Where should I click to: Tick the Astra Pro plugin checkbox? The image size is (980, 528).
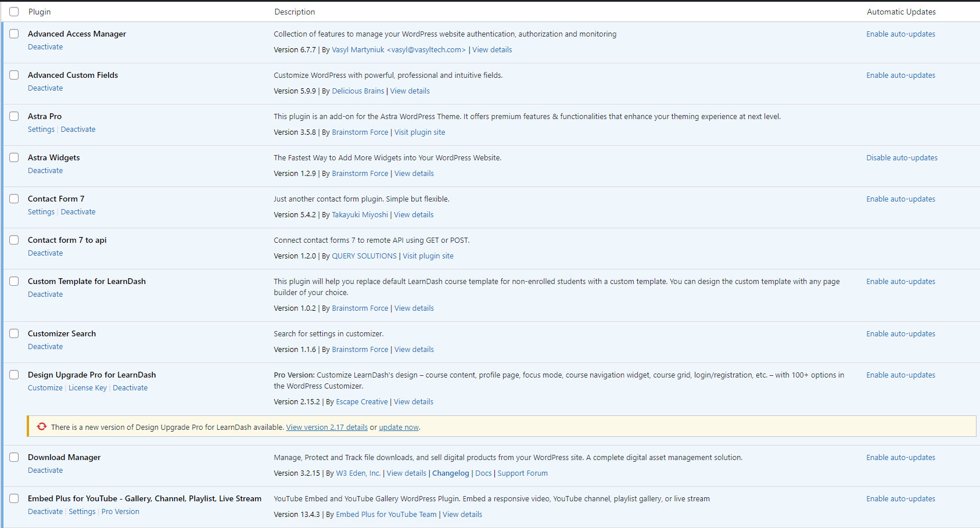point(14,116)
